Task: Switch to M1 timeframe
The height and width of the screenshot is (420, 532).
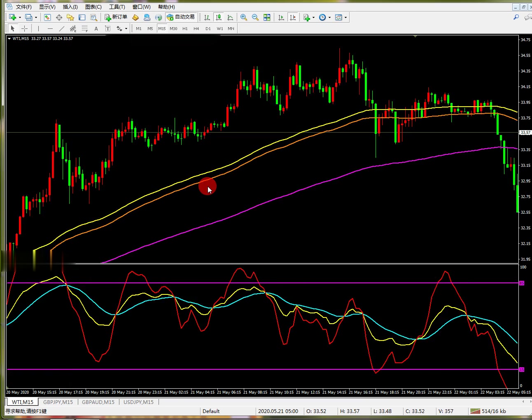Action: click(139, 28)
